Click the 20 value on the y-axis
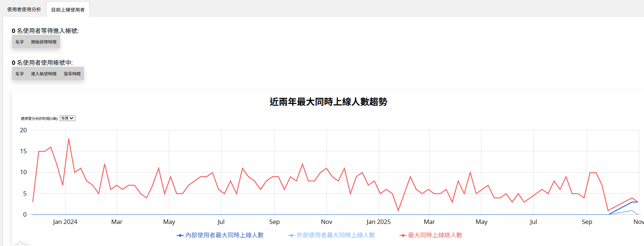Screen dimensions: 644x246 click(24, 130)
